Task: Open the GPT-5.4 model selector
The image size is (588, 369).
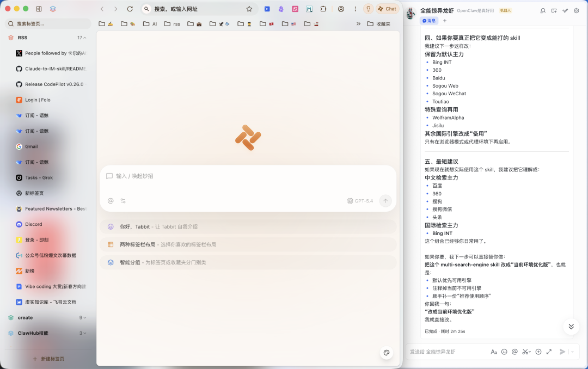Action: (x=360, y=201)
